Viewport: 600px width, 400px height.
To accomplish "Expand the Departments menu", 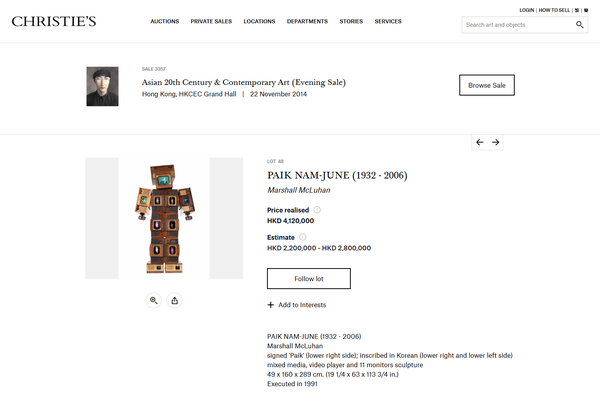I will coord(307,21).
